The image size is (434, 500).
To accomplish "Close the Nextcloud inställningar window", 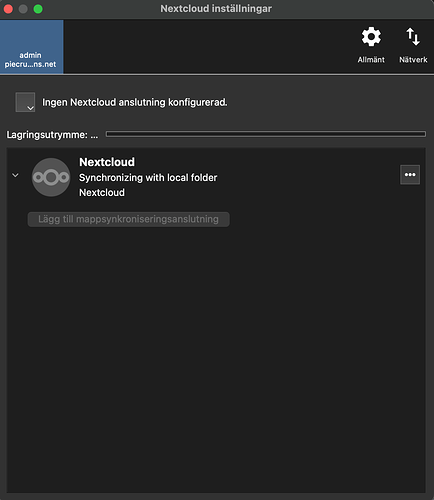I will click(x=8, y=9).
